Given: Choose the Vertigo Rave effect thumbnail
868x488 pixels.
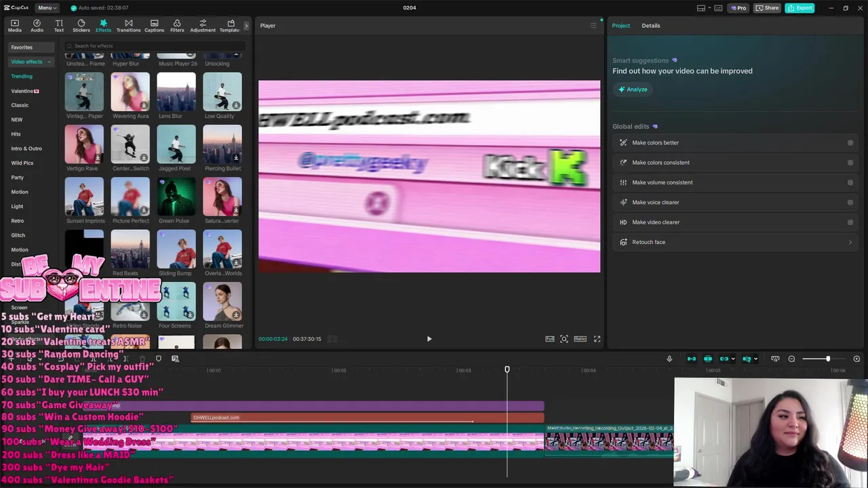Looking at the screenshot, I should tap(84, 144).
